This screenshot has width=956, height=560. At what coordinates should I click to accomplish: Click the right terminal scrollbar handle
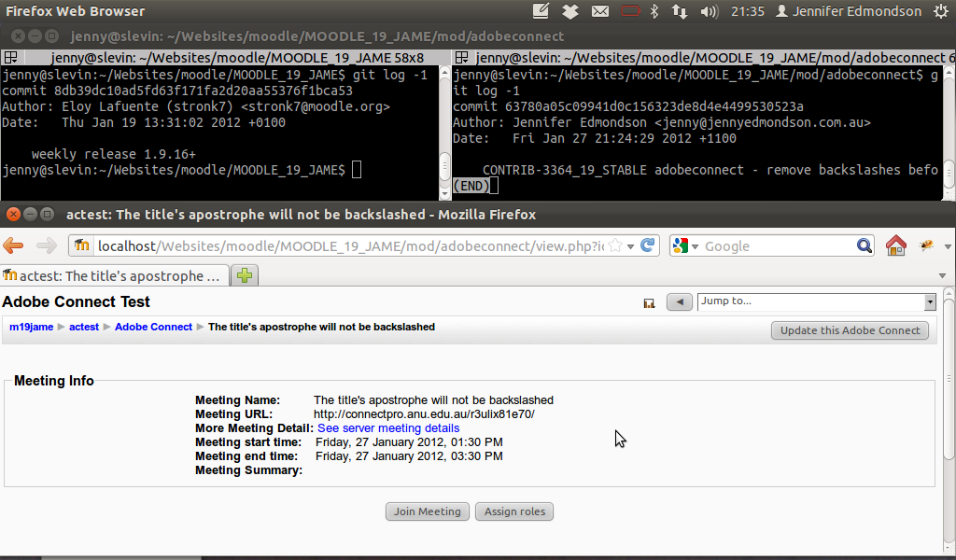click(949, 174)
